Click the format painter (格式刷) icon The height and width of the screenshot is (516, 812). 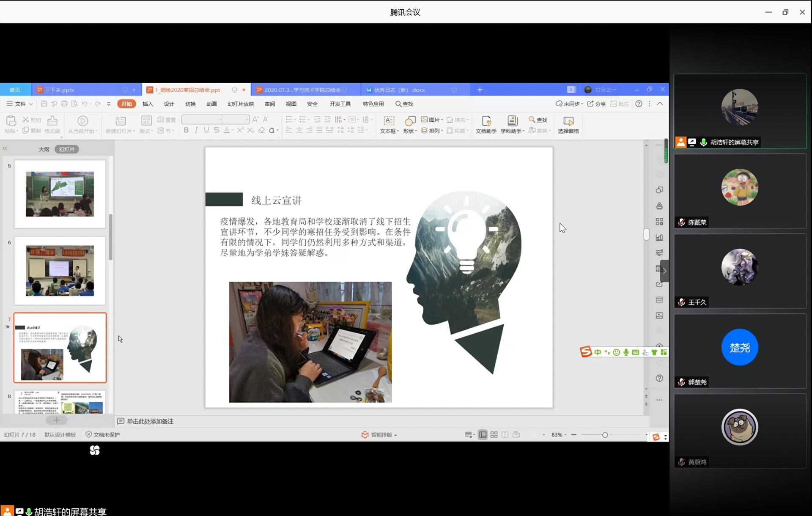pyautogui.click(x=52, y=122)
